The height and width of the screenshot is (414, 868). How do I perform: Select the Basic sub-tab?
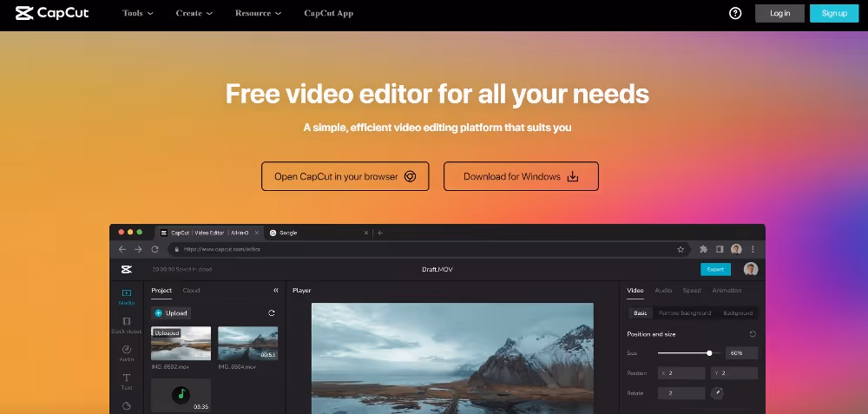click(x=640, y=312)
